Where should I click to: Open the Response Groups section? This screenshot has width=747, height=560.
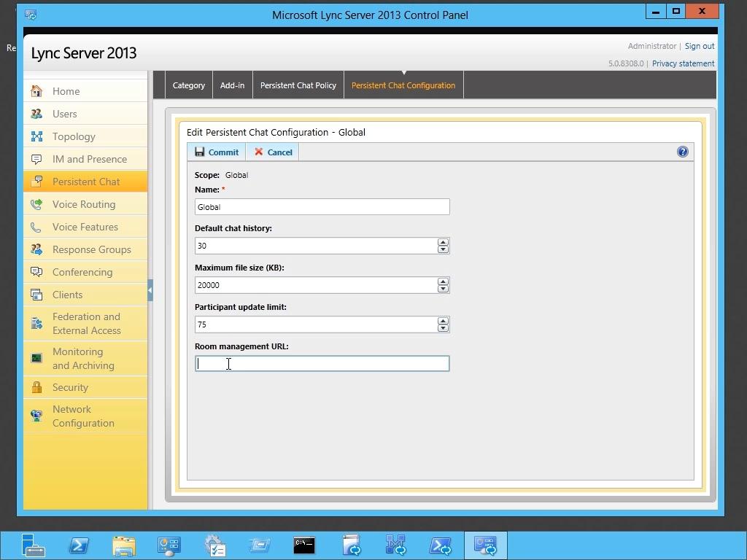(x=86, y=249)
